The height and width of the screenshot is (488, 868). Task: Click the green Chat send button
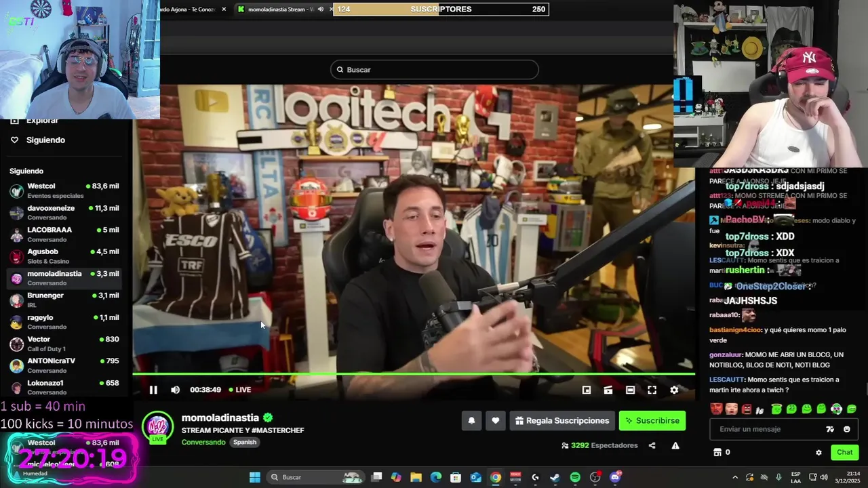pos(844,452)
